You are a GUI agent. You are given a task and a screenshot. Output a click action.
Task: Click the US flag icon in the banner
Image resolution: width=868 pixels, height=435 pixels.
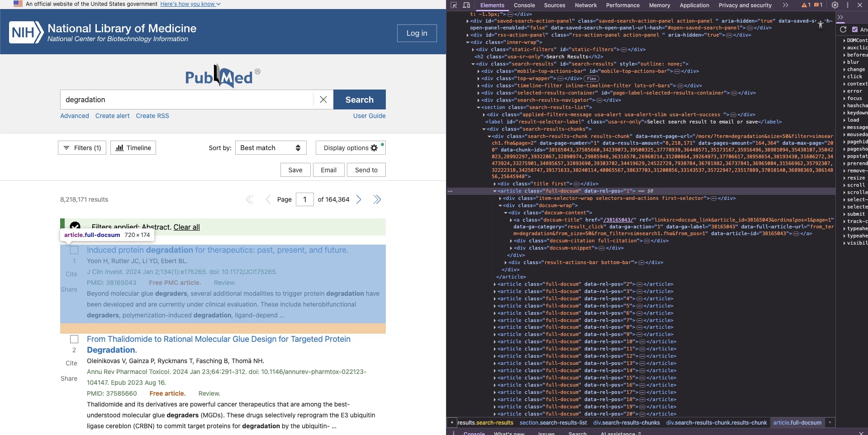point(18,4)
